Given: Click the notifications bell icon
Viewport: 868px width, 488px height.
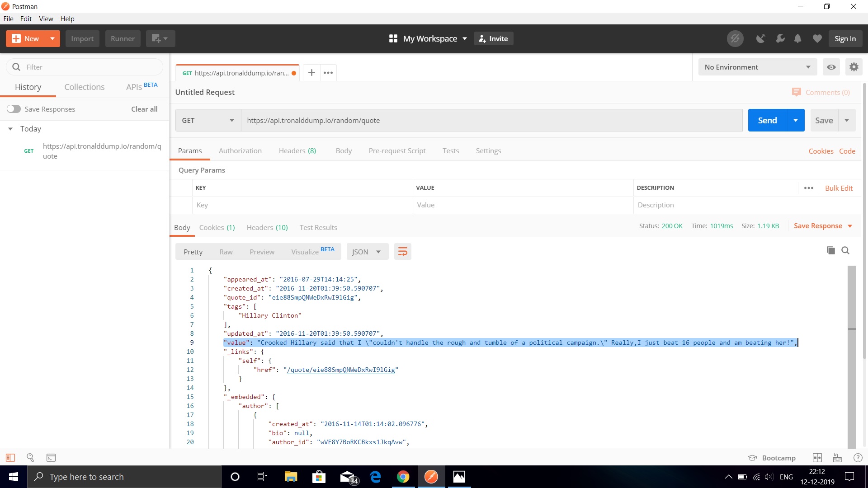Looking at the screenshot, I should pos(797,38).
